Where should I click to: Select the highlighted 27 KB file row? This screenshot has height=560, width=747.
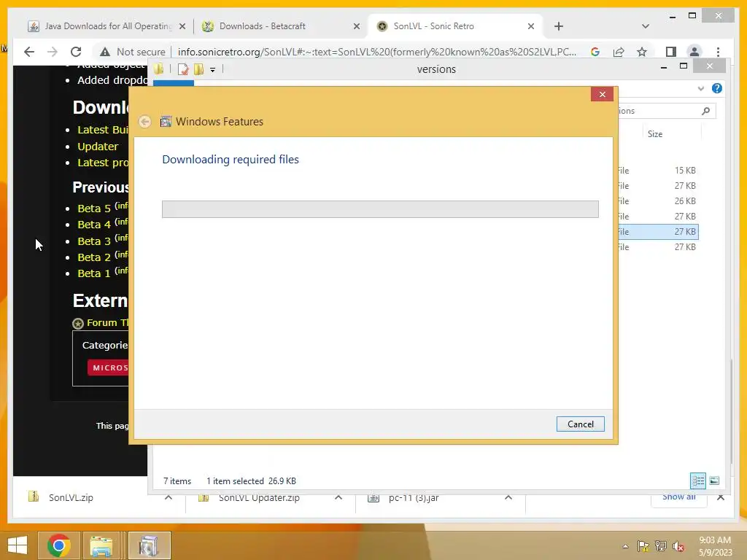point(658,232)
